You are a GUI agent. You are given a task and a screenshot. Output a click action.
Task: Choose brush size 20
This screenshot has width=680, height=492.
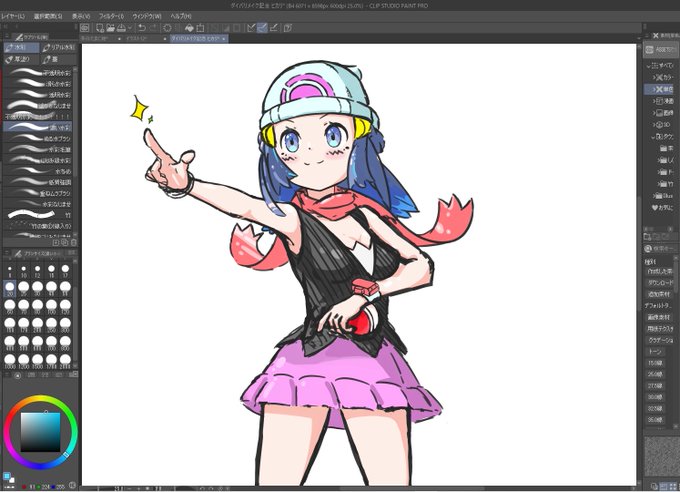coord(10,288)
